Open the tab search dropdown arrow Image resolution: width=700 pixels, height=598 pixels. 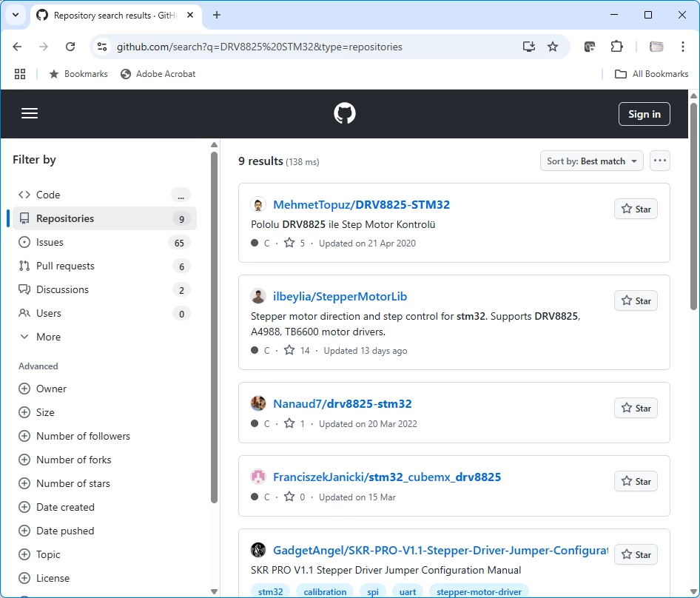click(x=16, y=16)
